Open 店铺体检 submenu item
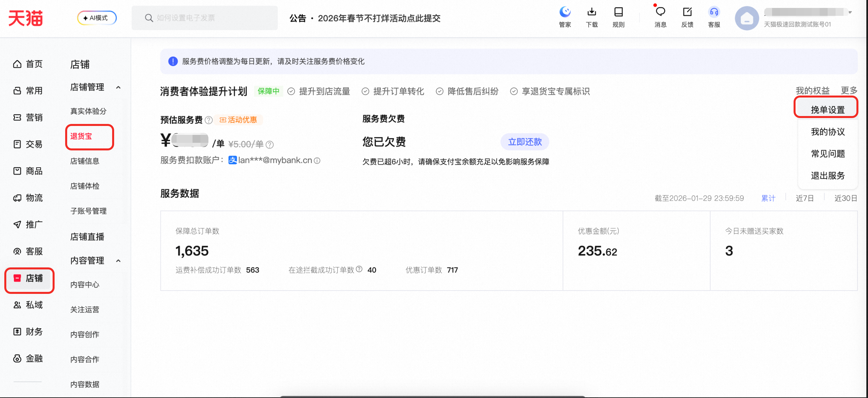This screenshot has width=868, height=398. click(85, 186)
